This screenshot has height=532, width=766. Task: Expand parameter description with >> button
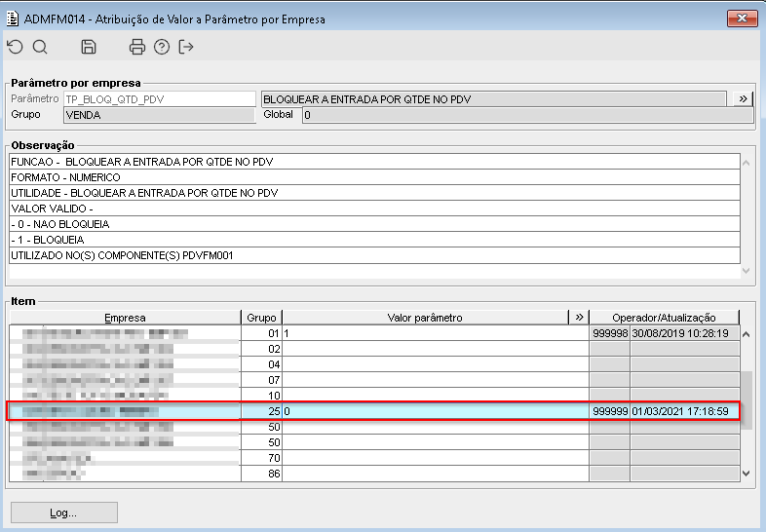743,98
